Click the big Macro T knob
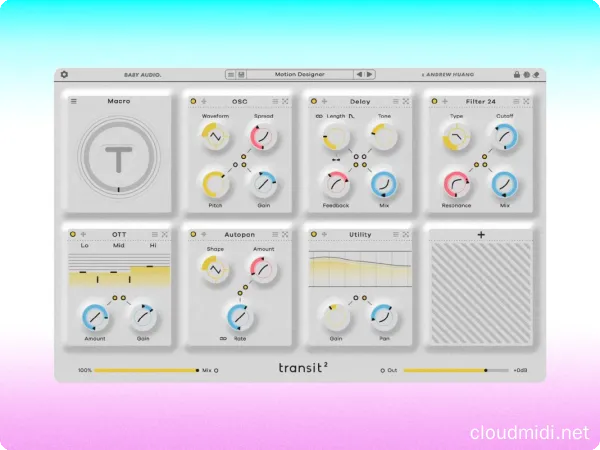600x450 pixels. click(x=119, y=157)
